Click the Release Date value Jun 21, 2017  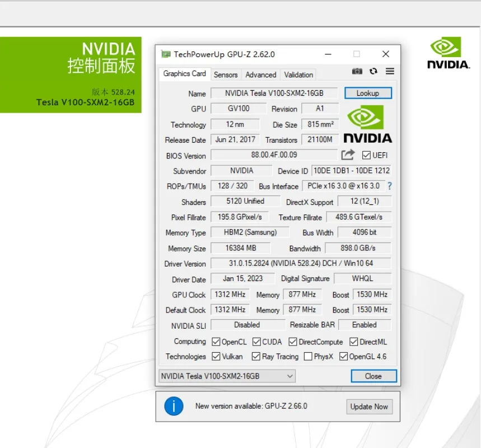(235, 139)
